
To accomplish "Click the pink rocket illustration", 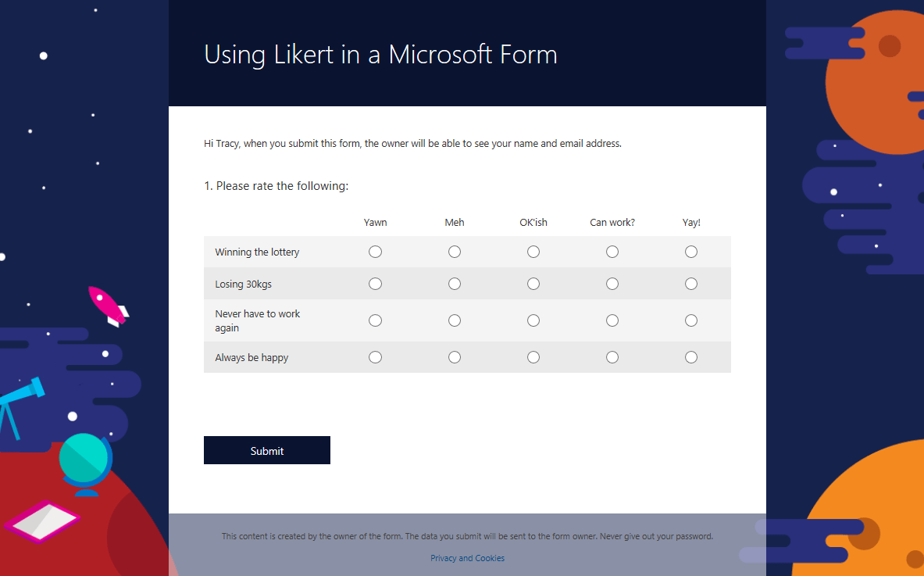I will (108, 306).
